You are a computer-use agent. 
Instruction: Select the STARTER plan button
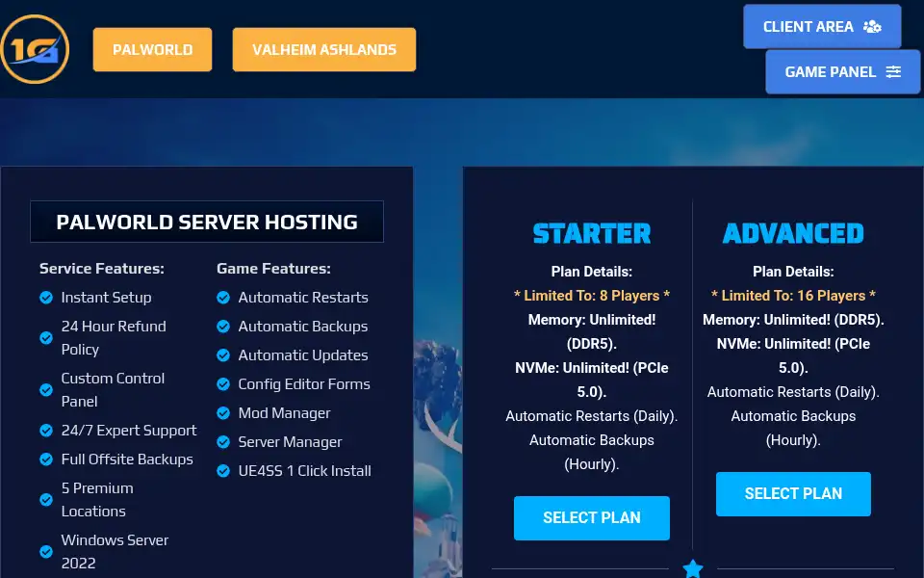point(592,518)
